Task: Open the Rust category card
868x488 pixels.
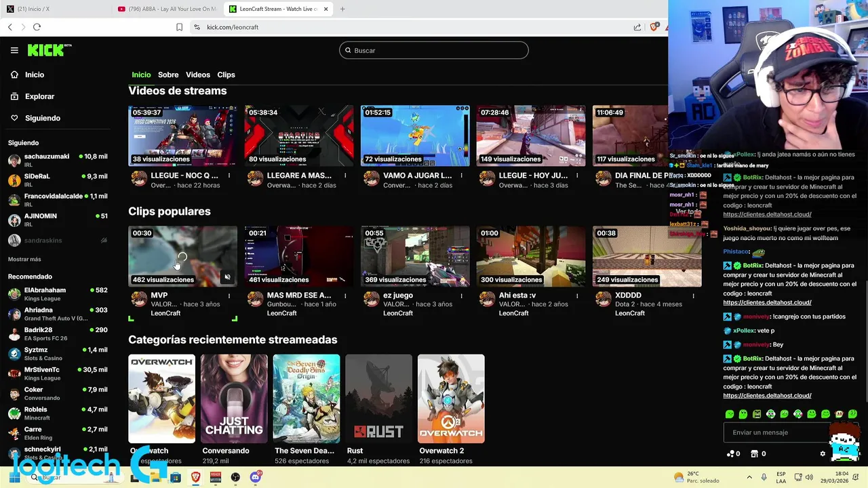Action: (x=378, y=399)
